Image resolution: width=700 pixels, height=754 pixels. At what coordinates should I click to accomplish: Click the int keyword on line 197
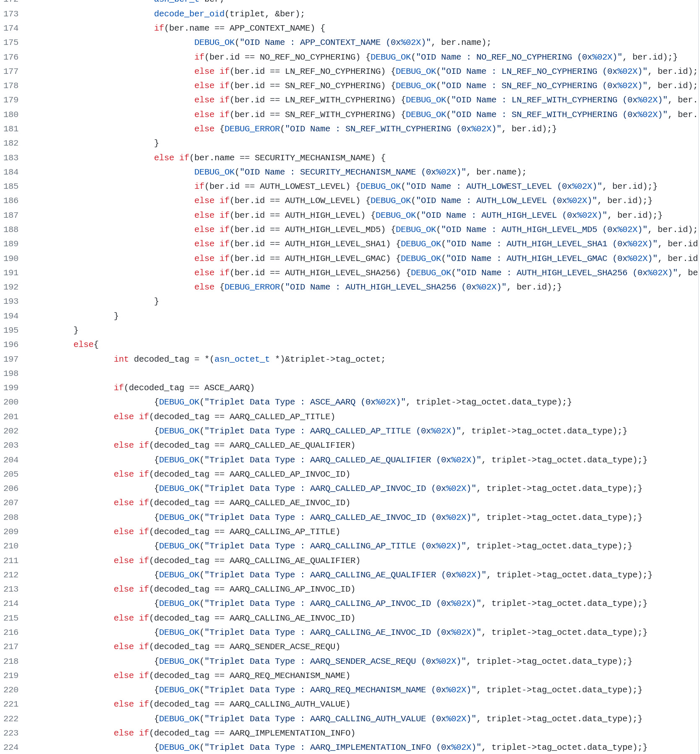(x=121, y=359)
